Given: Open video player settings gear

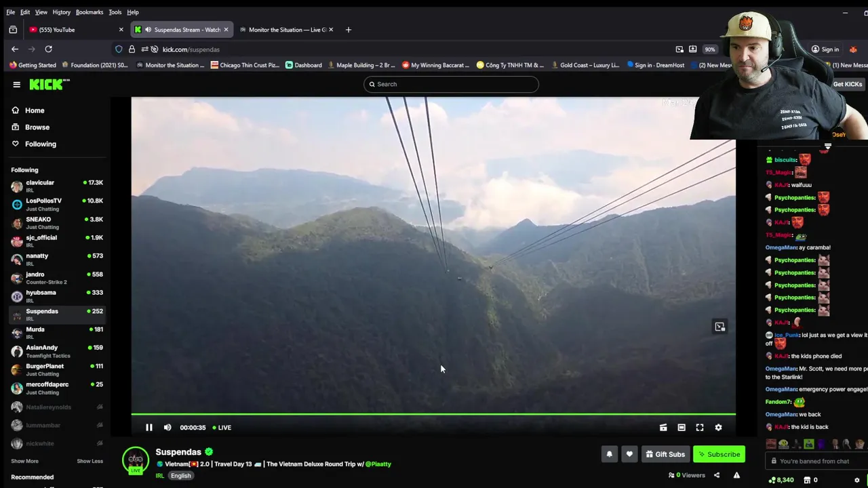Looking at the screenshot, I should coord(718,428).
